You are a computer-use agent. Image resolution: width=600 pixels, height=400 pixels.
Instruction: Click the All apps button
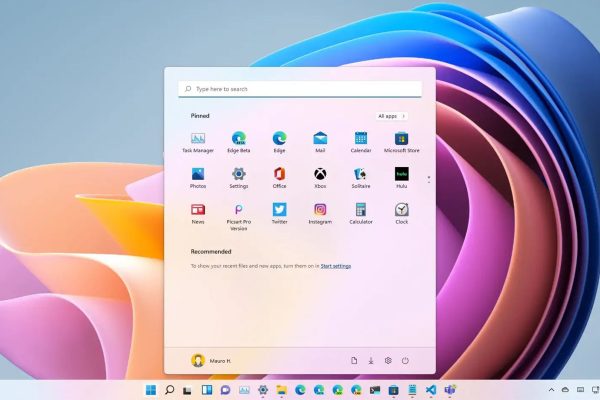click(x=391, y=116)
